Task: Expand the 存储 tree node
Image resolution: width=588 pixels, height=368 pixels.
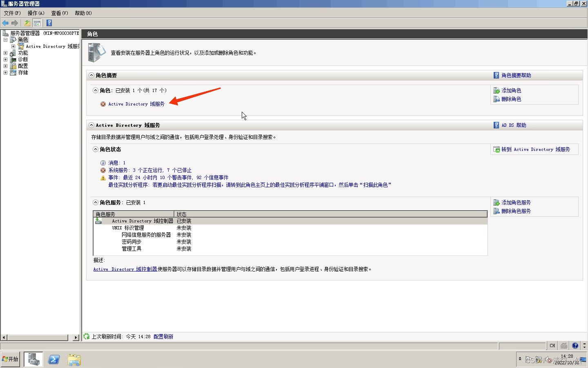Action: coord(5,72)
